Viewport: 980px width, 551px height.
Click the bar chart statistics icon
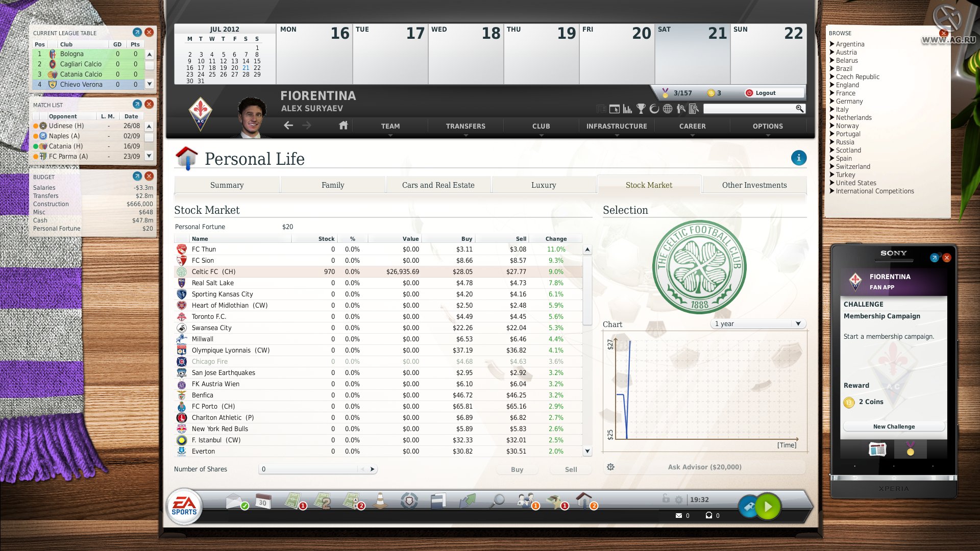point(628,109)
